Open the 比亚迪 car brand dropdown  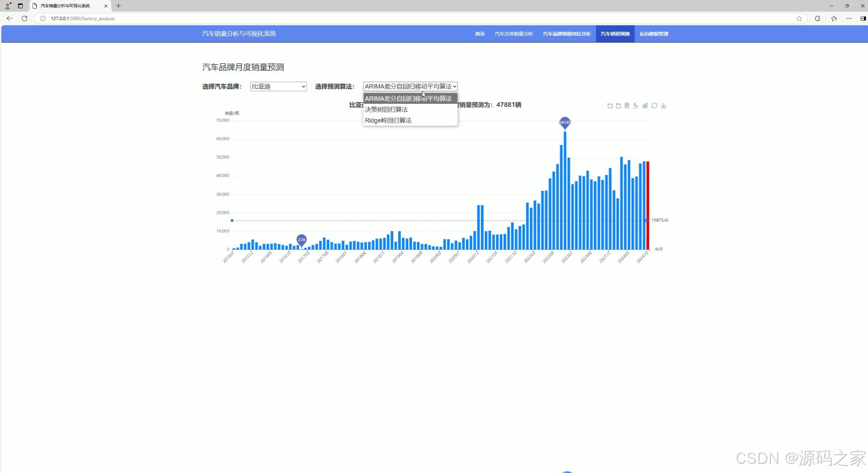pyautogui.click(x=278, y=86)
